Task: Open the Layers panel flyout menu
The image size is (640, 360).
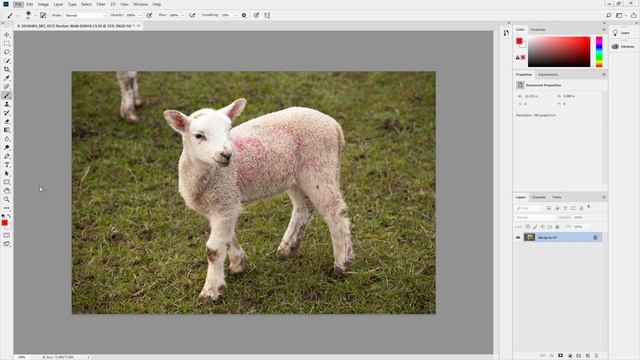Action: pyautogui.click(x=604, y=197)
